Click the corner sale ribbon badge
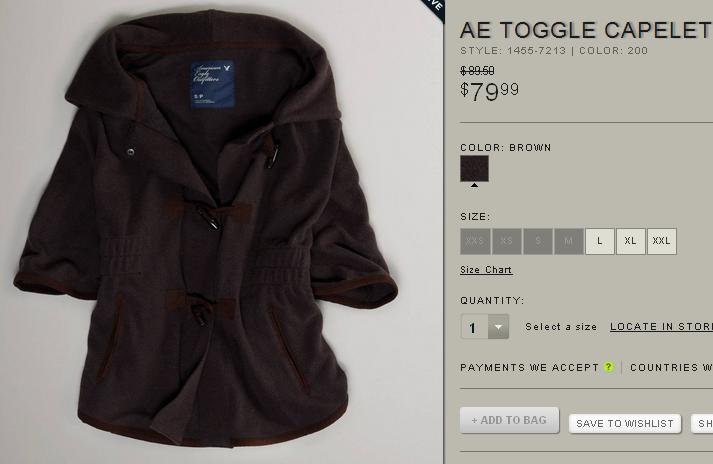713x464 pixels. [432, 8]
